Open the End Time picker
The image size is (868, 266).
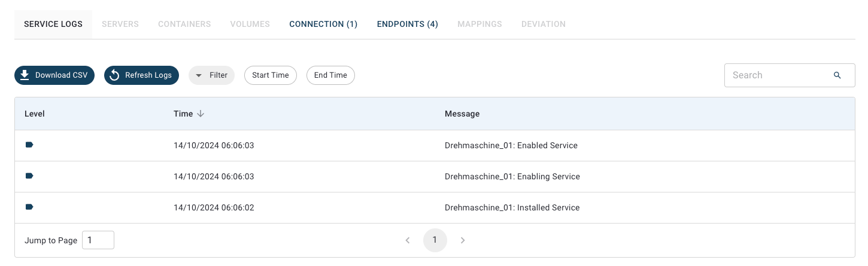pyautogui.click(x=330, y=75)
